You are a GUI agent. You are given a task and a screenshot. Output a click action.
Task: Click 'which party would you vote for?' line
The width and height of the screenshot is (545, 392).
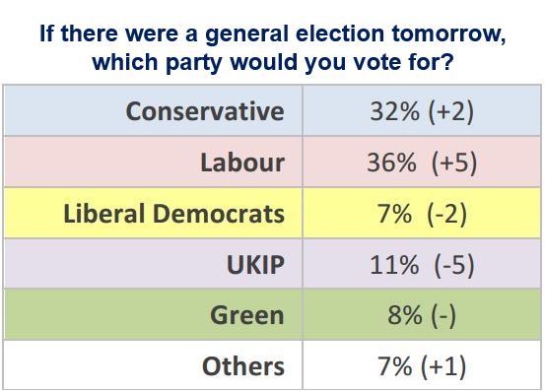273,62
